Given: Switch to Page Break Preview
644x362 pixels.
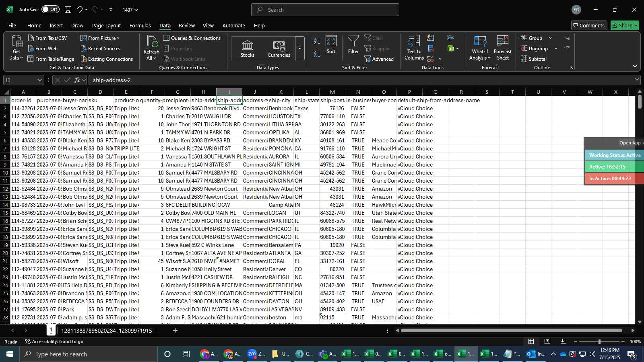Looking at the screenshot, I should [563, 341].
